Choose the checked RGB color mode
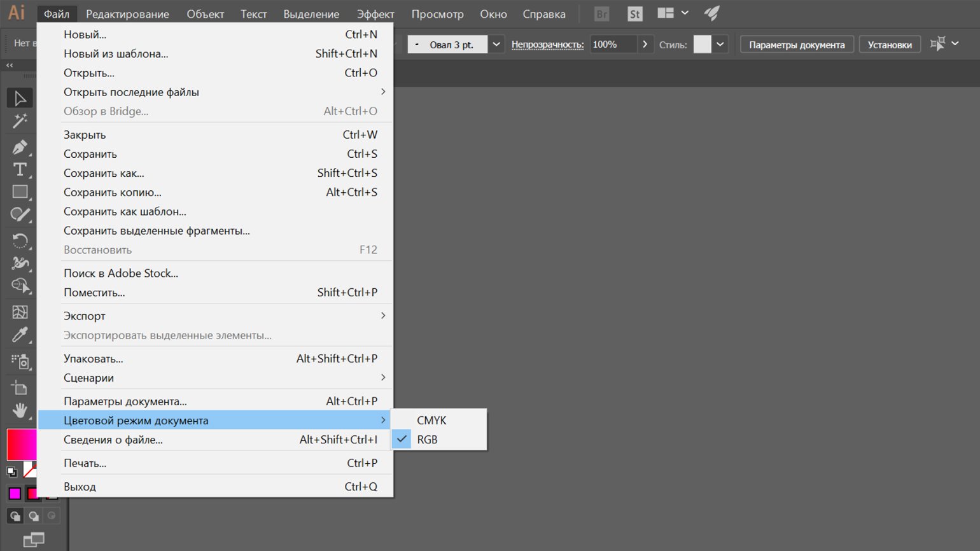The width and height of the screenshot is (980, 551). 427,440
